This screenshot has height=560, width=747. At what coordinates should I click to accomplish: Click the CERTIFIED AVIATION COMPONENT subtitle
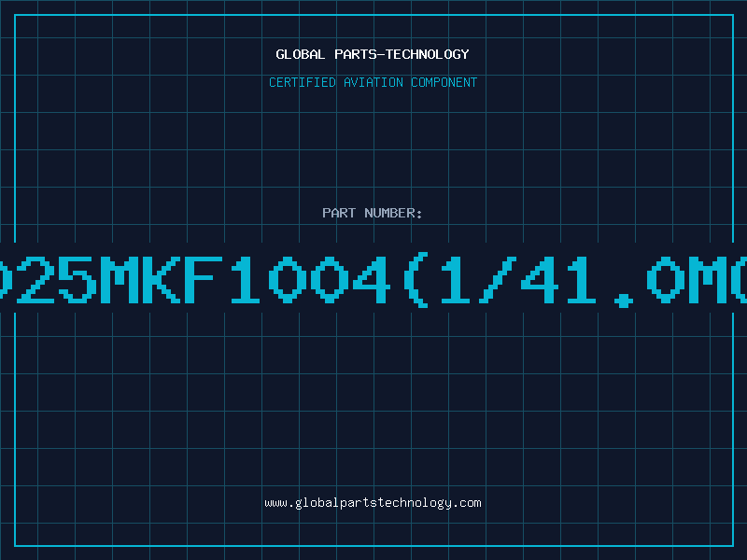tap(373, 82)
